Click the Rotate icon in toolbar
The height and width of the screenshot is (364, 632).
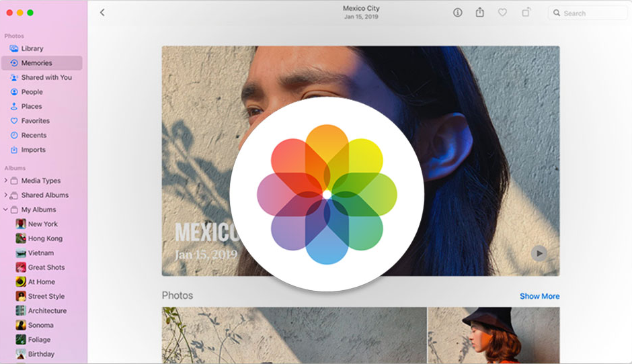(x=526, y=13)
